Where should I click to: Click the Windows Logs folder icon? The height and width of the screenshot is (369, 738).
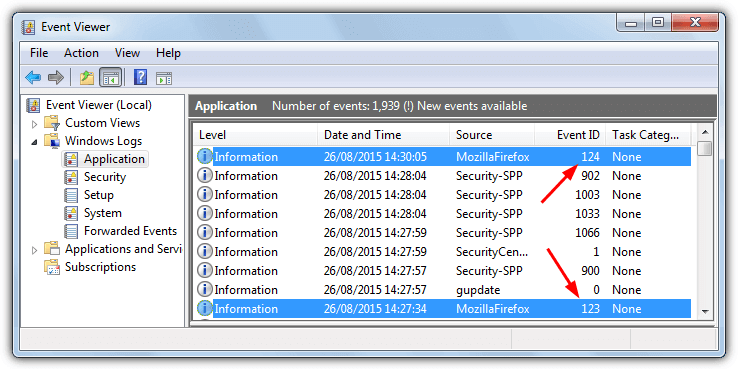tap(52, 141)
